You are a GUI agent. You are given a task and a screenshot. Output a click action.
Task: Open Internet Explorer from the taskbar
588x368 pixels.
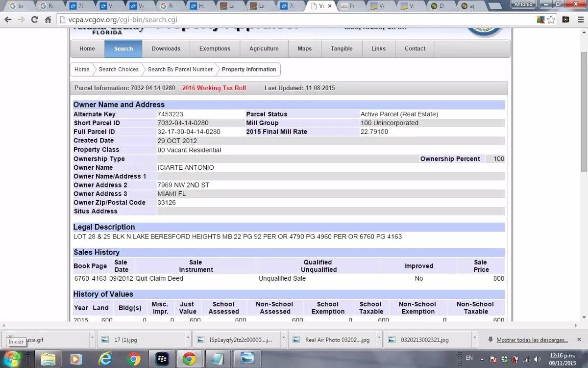click(x=105, y=359)
